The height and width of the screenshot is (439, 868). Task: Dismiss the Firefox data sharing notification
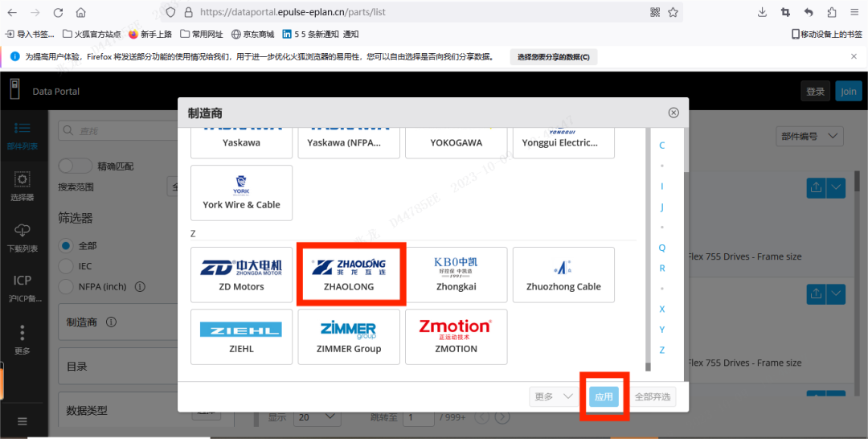tap(854, 56)
